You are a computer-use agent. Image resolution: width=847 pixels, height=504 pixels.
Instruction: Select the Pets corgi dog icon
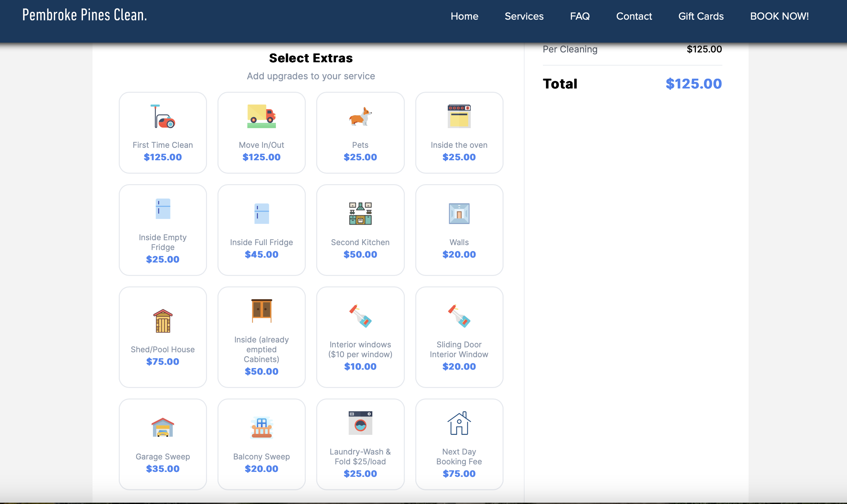(x=360, y=116)
